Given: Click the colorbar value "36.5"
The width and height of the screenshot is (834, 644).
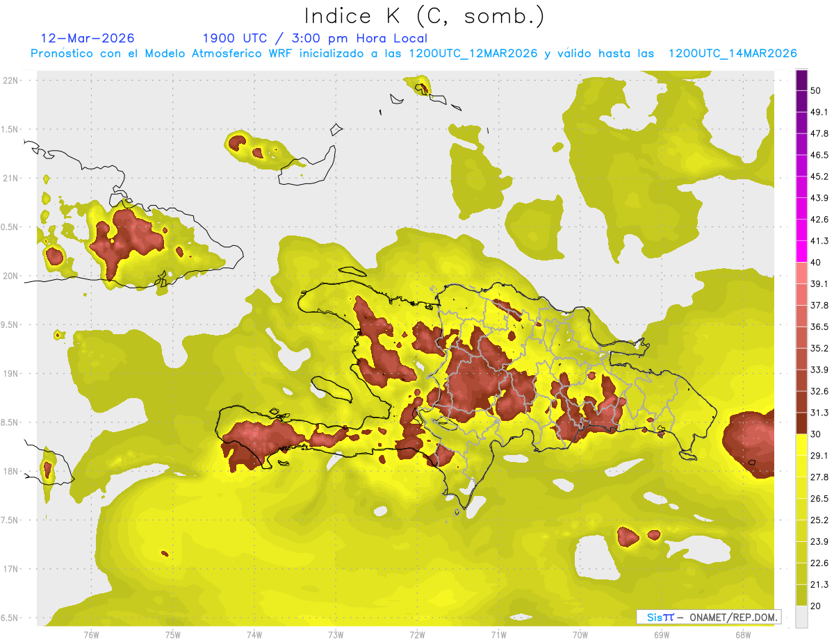Looking at the screenshot, I should click(x=819, y=327).
